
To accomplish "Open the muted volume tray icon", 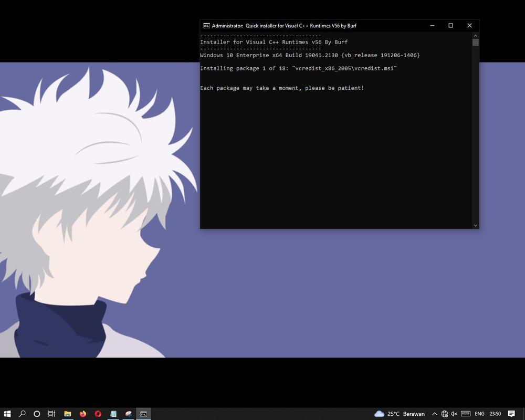I will (454, 414).
